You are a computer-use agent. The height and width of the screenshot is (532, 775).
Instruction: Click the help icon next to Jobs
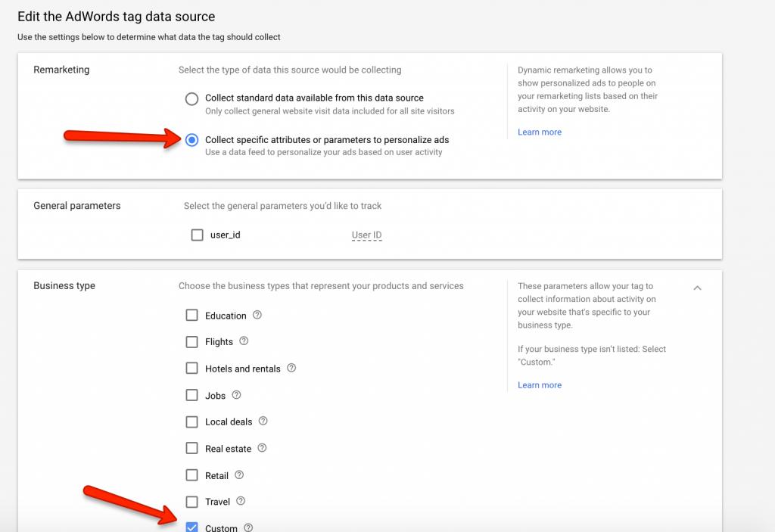point(236,395)
